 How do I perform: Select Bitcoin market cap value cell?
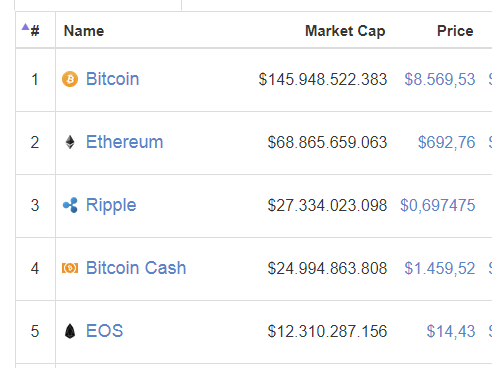tap(323, 79)
